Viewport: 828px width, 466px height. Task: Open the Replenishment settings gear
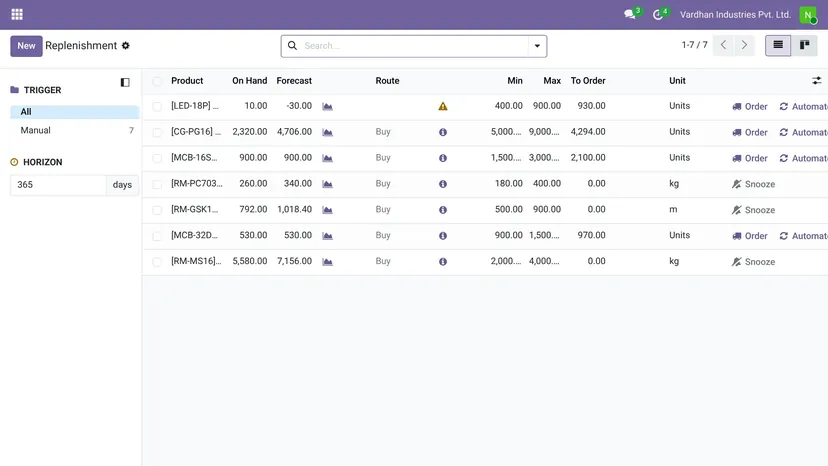(126, 45)
